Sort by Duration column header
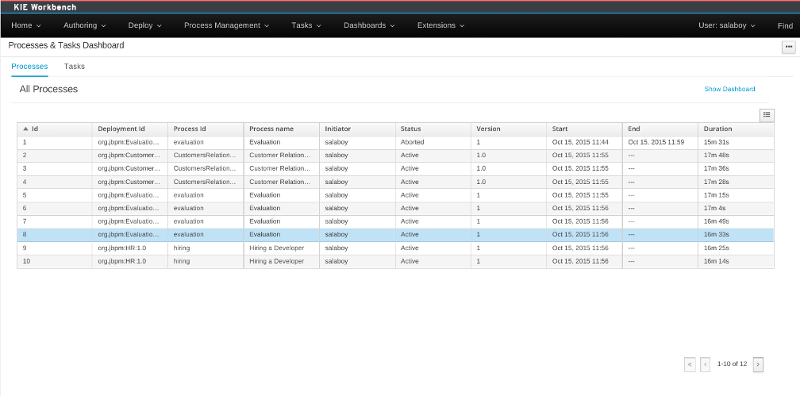Screen dimensions: 800x396 coord(718,129)
